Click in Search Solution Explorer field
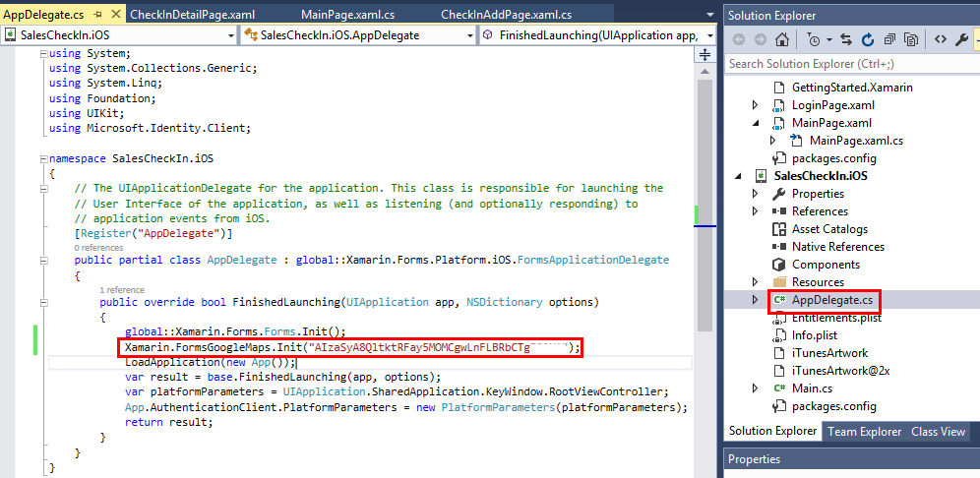980x478 pixels. (x=852, y=64)
